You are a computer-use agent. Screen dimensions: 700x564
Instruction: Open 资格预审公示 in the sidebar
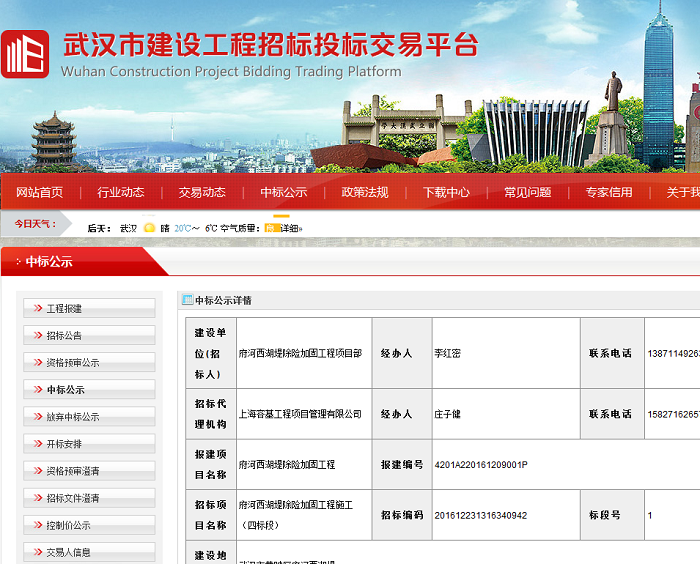(73, 363)
